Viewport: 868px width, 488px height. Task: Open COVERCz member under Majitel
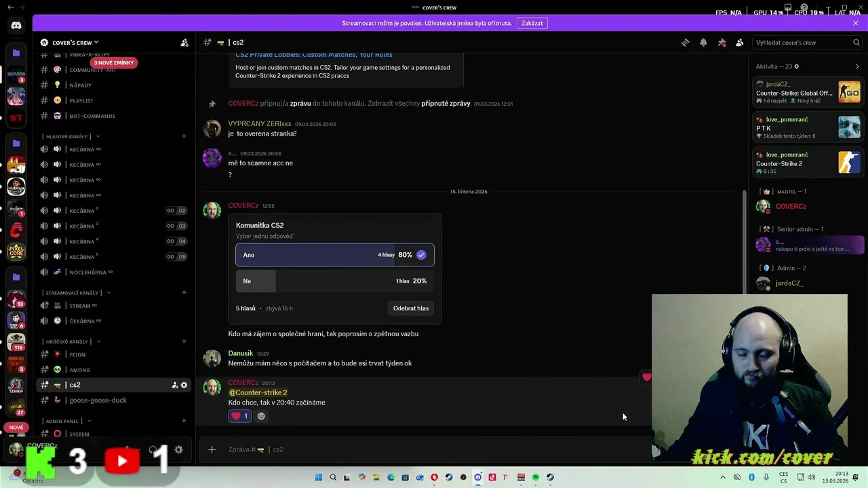click(x=807, y=207)
